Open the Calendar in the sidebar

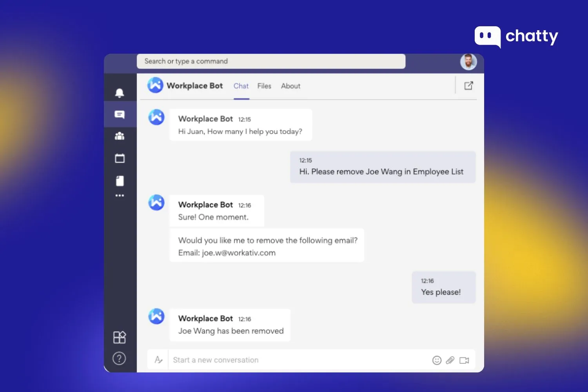pyautogui.click(x=120, y=158)
